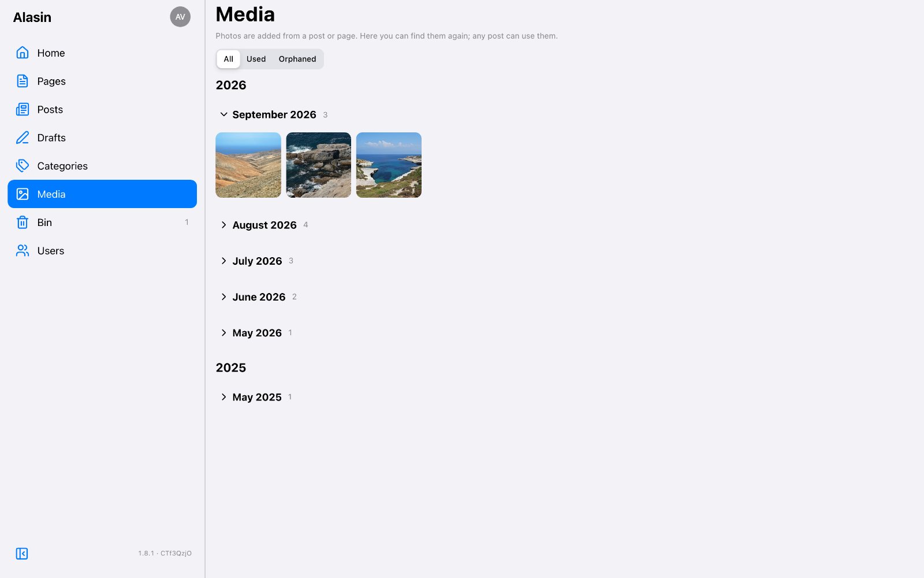The image size is (924, 578).
Task: Click the 2026 year heading
Action: tap(231, 85)
